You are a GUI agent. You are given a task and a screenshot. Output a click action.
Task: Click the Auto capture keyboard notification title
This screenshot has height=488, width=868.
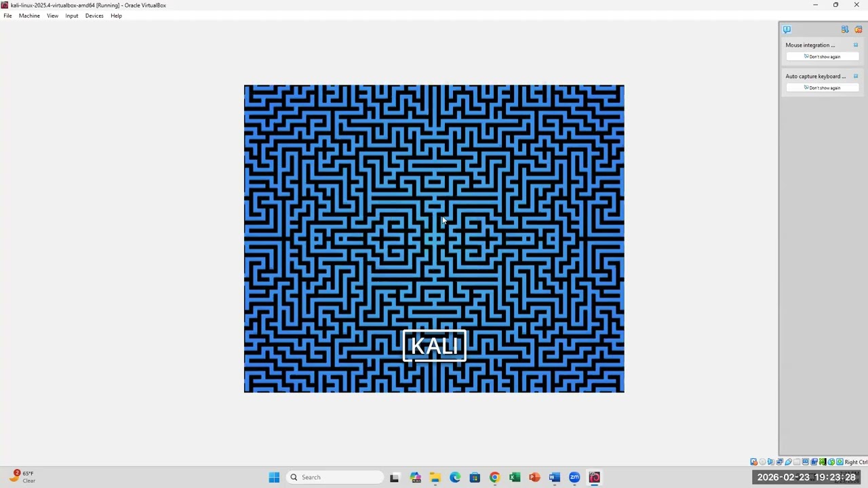click(815, 76)
